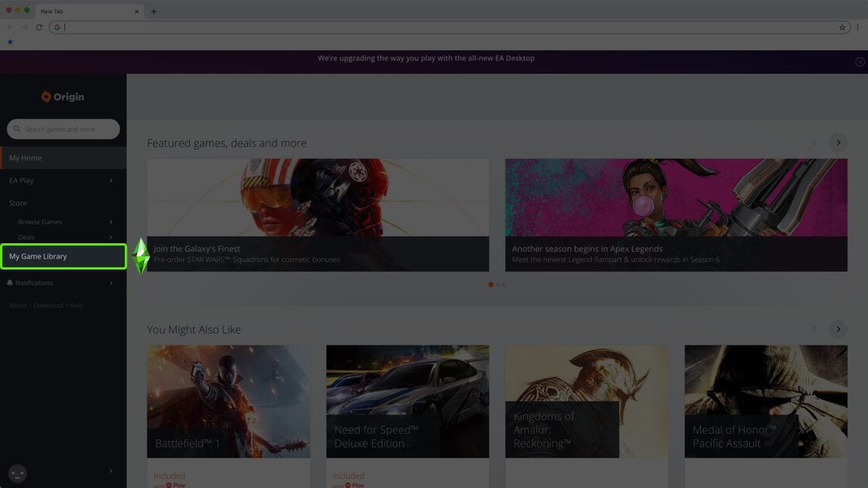Open the Apex Legends featured banner
This screenshot has height=488, width=868.
pos(676,215)
